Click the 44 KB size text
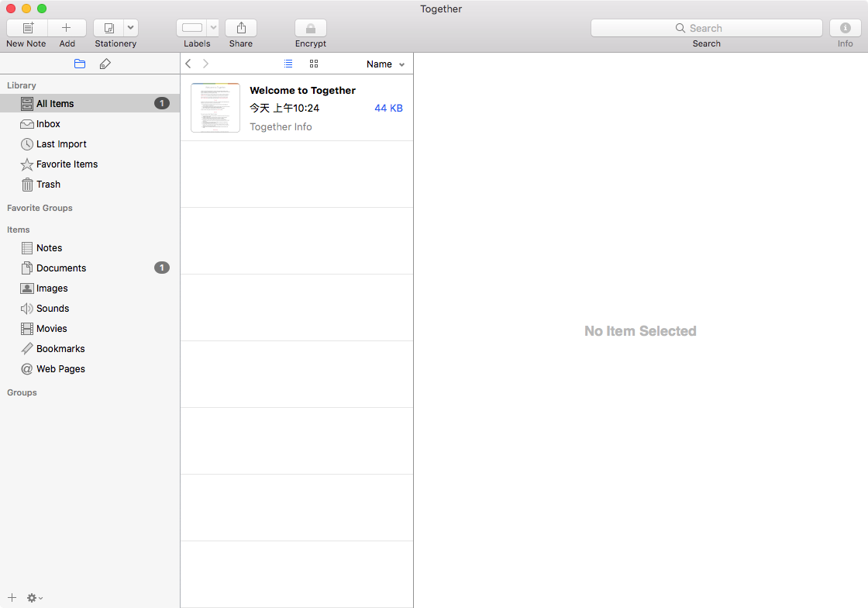This screenshot has height=608, width=868. [x=388, y=108]
